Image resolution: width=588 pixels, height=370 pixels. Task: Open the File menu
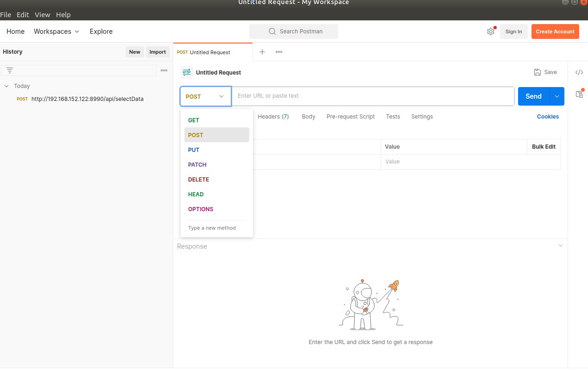[x=6, y=15]
